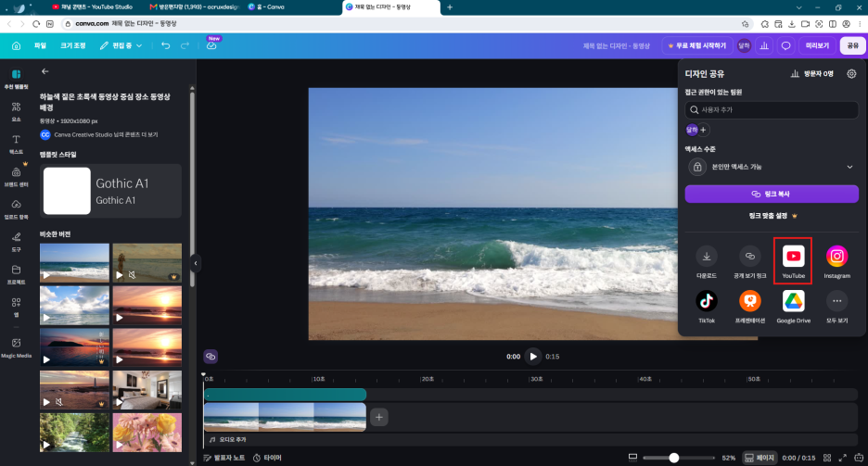This screenshot has height=466, width=868.
Task: Enter fullscreen presentation mode
Action: pos(843,458)
